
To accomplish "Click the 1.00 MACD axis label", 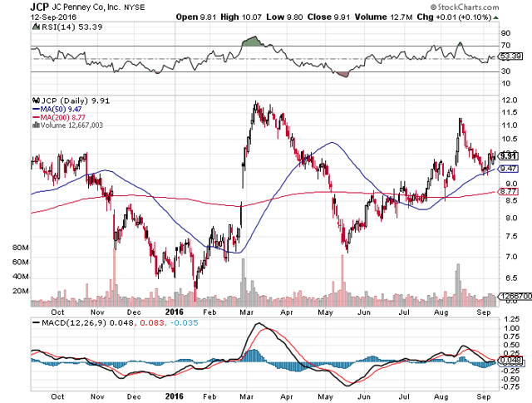I will click(512, 328).
